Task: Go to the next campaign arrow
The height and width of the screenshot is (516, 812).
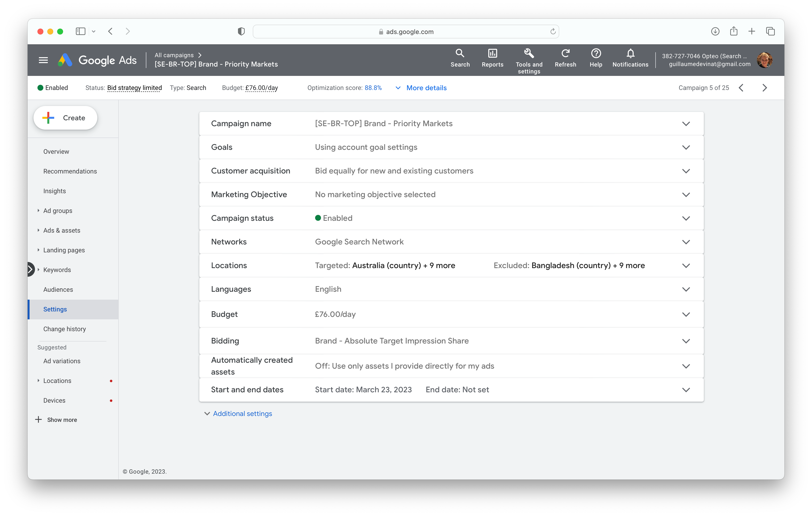Action: (x=764, y=88)
